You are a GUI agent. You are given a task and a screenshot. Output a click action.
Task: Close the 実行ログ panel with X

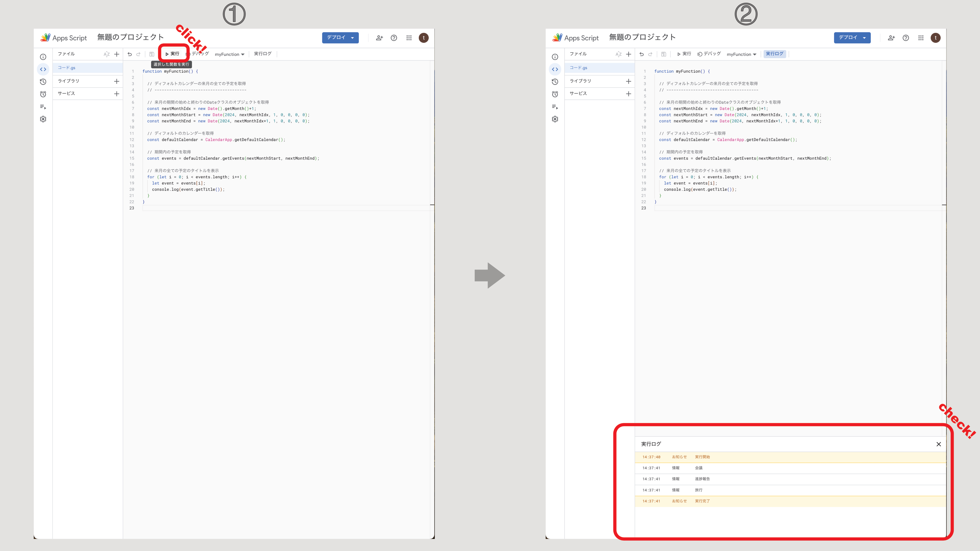(939, 444)
